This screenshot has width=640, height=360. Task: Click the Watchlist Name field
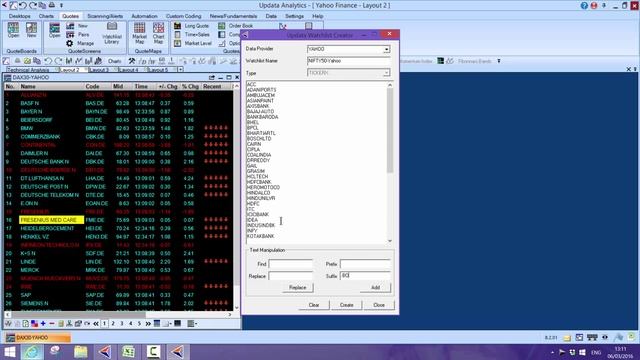click(x=349, y=61)
